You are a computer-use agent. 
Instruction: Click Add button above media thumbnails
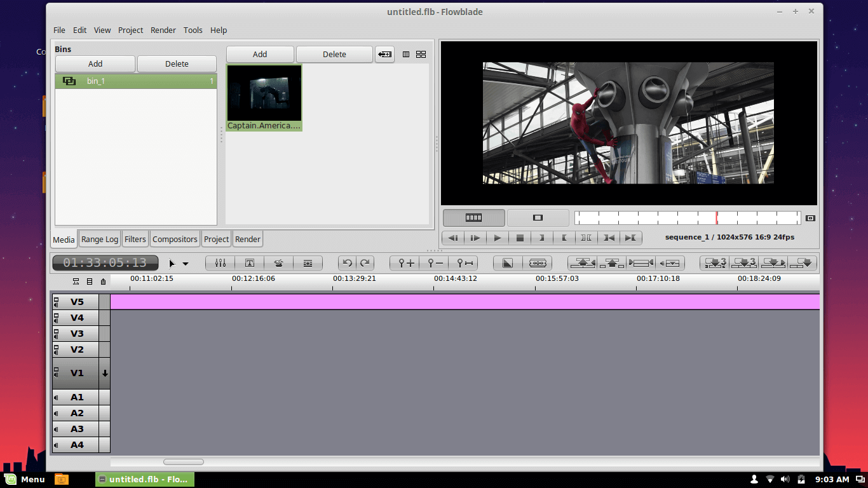[x=260, y=55]
